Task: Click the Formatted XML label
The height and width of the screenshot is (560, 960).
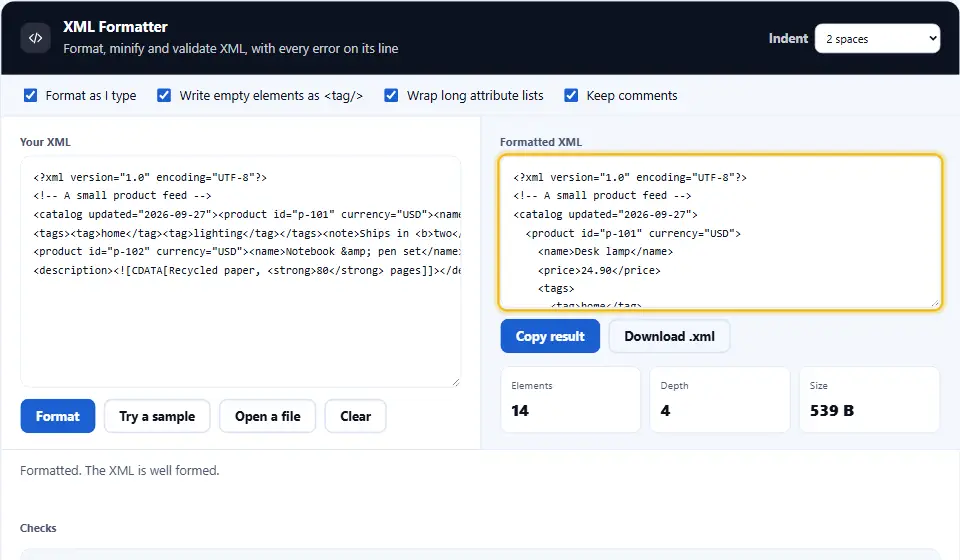Action: 541,142
